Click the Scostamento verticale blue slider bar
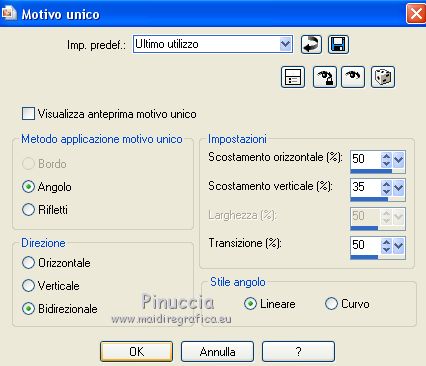 (378, 199)
